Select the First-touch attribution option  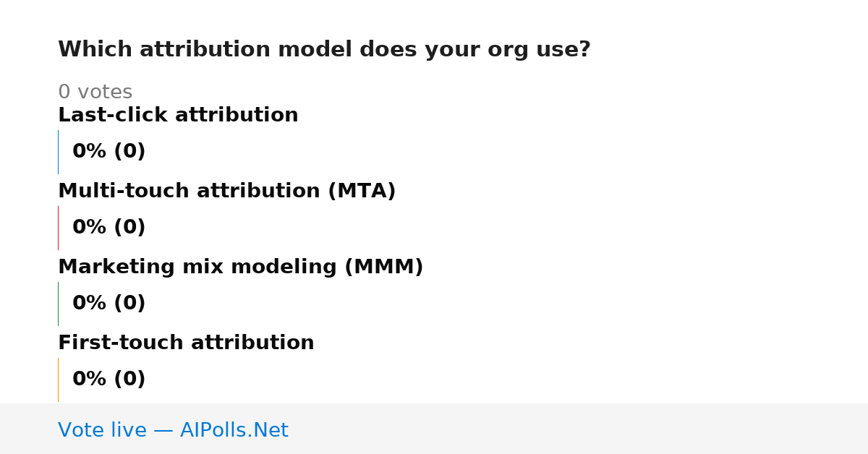pos(186,343)
